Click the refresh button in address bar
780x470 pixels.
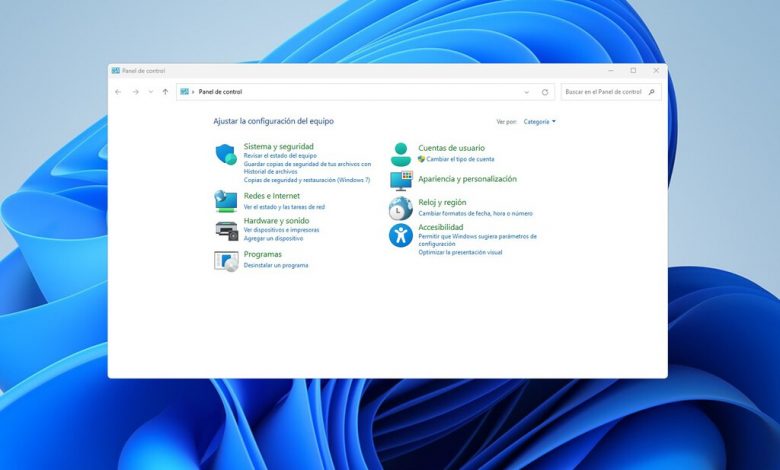pyautogui.click(x=545, y=92)
